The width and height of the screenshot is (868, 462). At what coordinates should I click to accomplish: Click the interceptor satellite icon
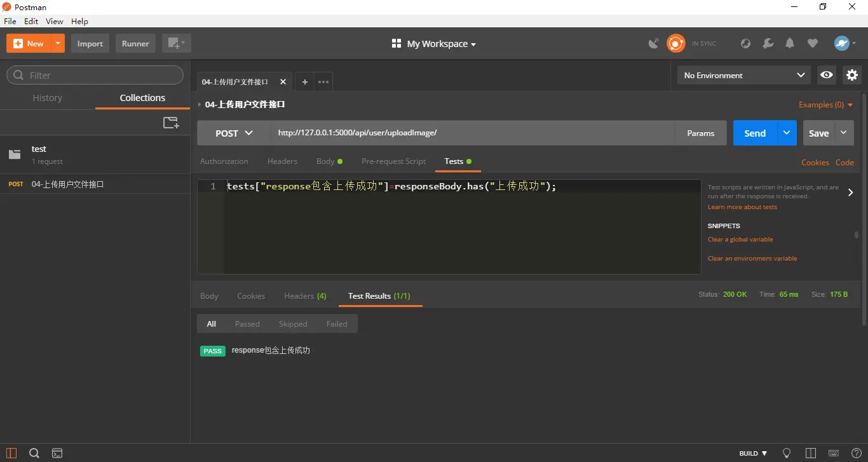click(x=653, y=43)
